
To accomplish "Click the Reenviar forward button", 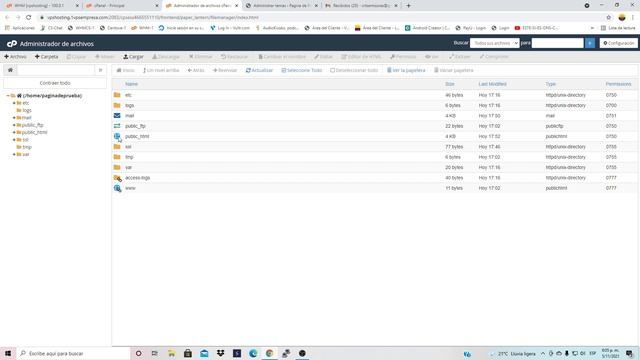I will click(x=225, y=70).
